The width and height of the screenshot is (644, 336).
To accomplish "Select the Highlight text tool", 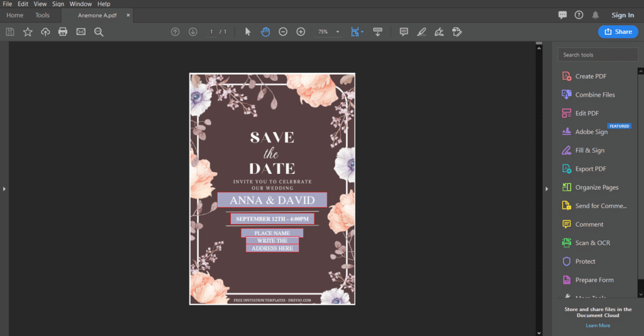I will point(421,31).
